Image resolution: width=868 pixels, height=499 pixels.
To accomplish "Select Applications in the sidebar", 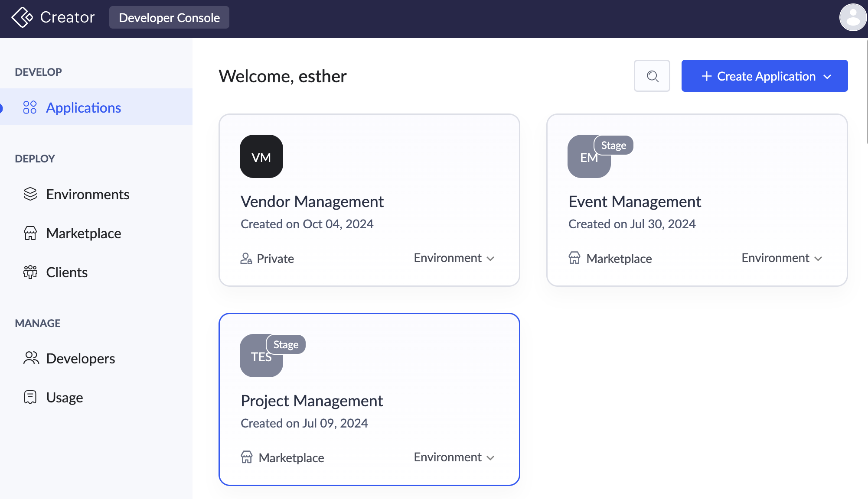I will (x=83, y=107).
